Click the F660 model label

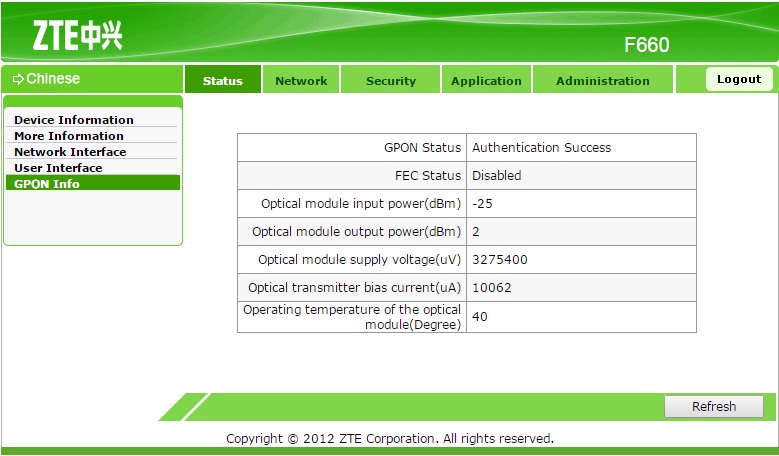click(646, 45)
